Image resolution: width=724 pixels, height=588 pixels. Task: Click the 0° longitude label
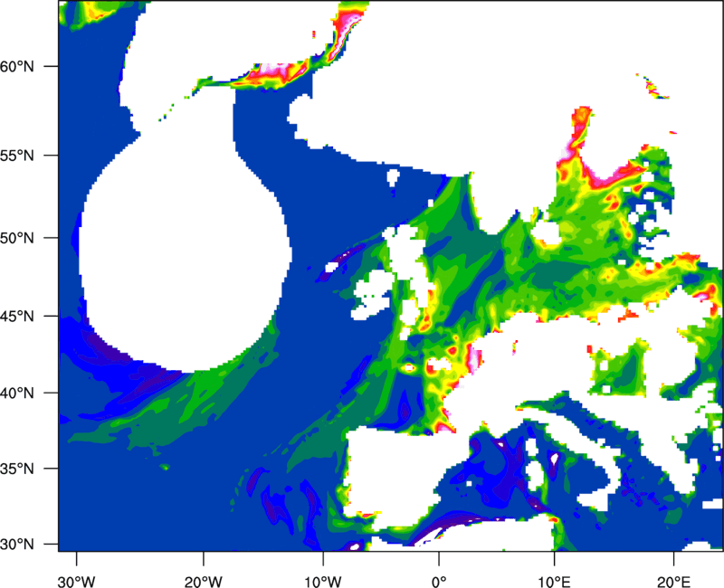pos(439,582)
